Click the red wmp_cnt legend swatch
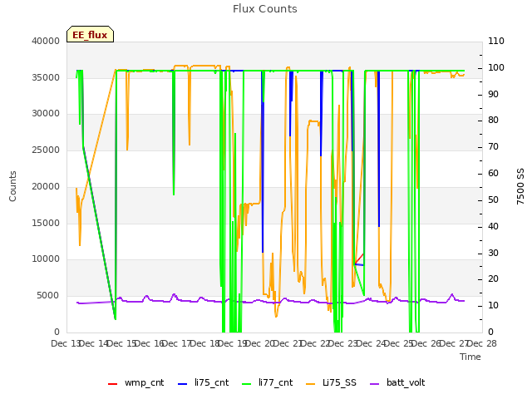532x399 pixels. (112, 384)
